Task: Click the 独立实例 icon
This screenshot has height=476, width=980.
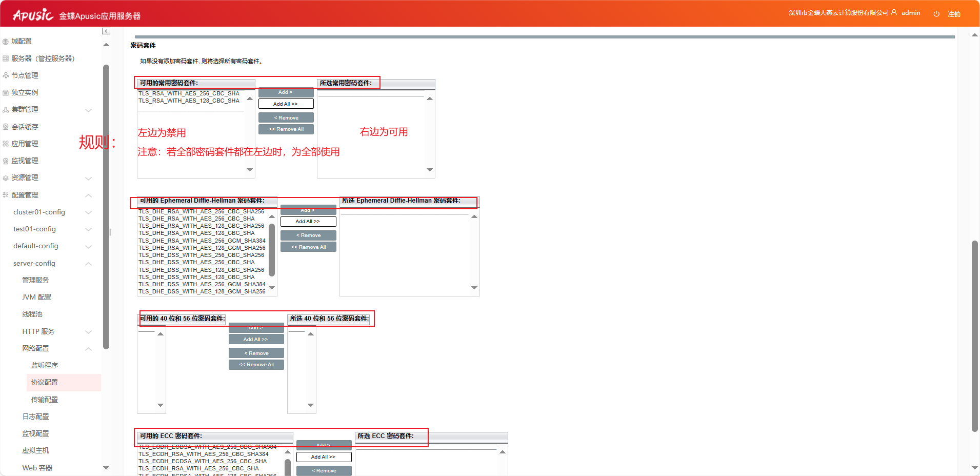Action: [6, 93]
